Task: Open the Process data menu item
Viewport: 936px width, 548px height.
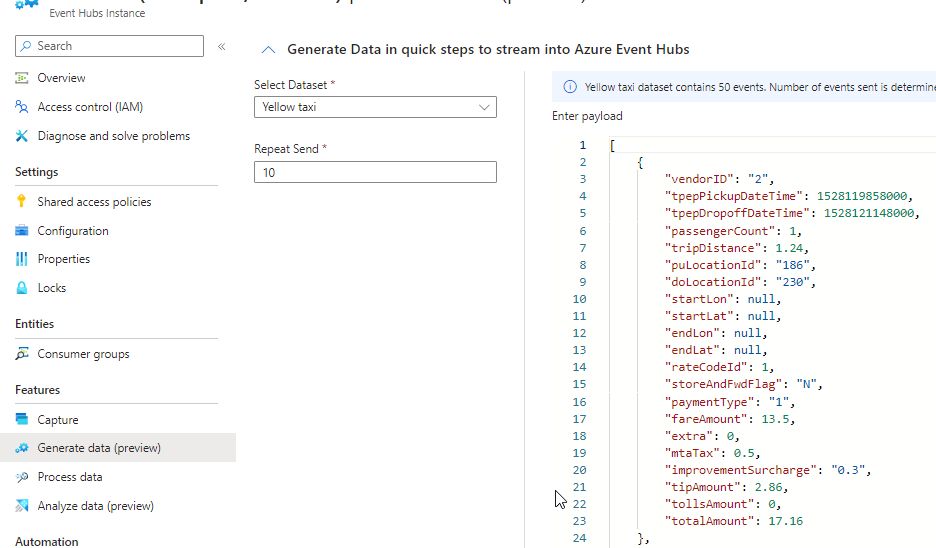Action: (x=70, y=477)
